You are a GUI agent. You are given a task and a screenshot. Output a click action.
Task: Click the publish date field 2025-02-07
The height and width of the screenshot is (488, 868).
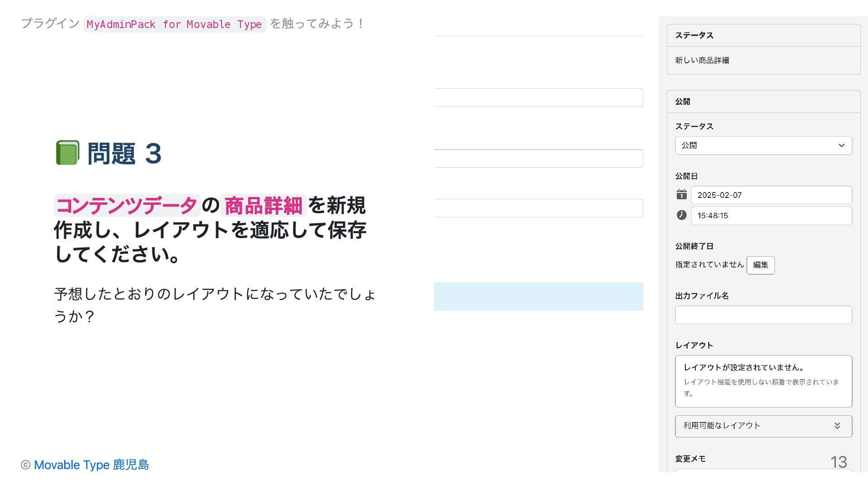pos(771,195)
